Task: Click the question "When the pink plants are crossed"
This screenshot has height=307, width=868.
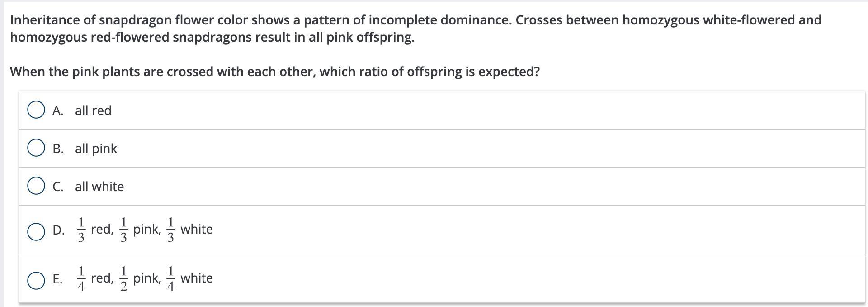Action: coord(275,72)
